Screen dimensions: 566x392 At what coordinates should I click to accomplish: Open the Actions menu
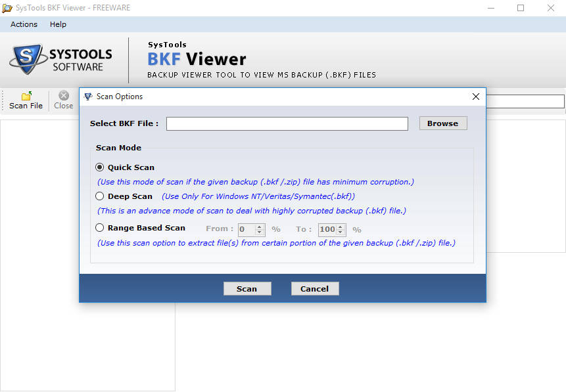pos(24,24)
